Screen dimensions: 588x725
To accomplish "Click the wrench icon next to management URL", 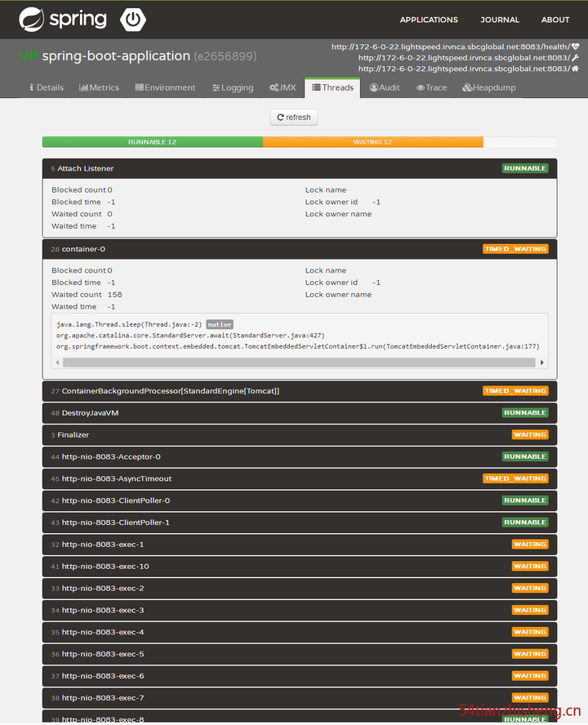I will tap(575, 57).
